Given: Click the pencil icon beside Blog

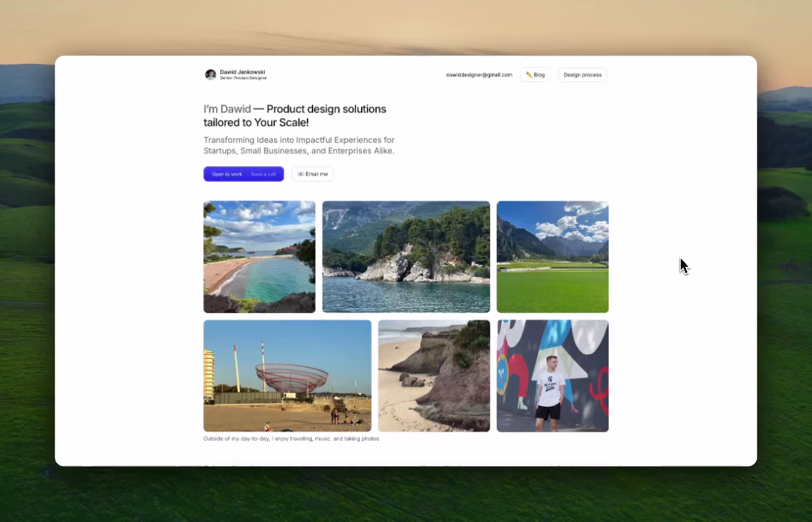Looking at the screenshot, I should pyautogui.click(x=529, y=75).
